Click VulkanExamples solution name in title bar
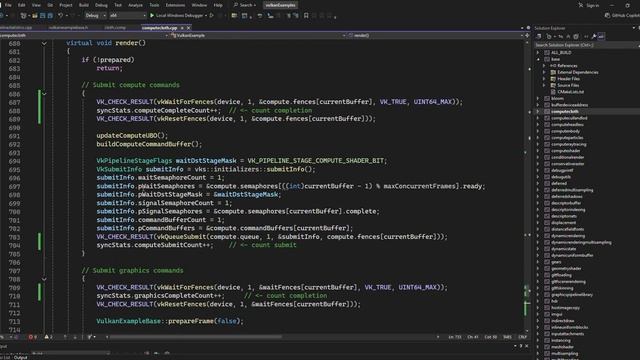 click(280, 5)
